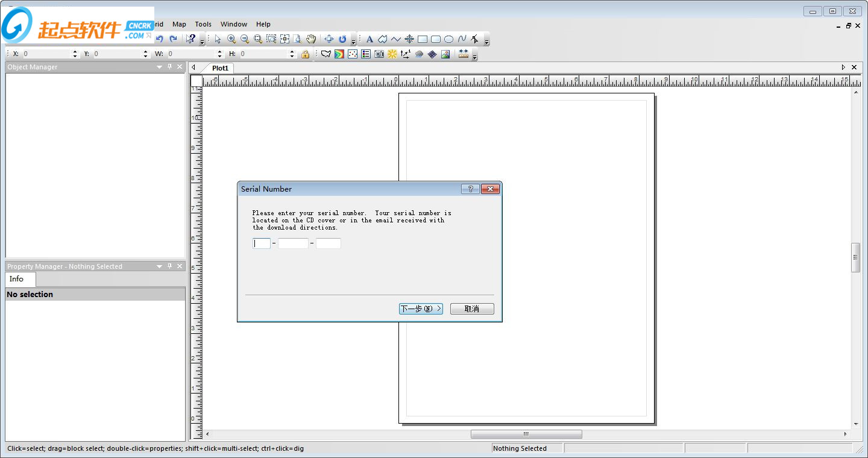Image resolution: width=868 pixels, height=458 pixels.
Task: Create a new Post Map
Action: tap(353, 54)
